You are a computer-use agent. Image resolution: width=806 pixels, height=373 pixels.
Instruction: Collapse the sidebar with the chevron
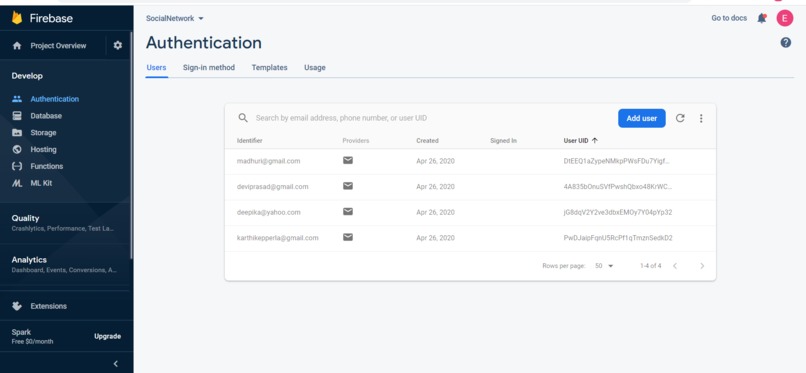pos(116,364)
